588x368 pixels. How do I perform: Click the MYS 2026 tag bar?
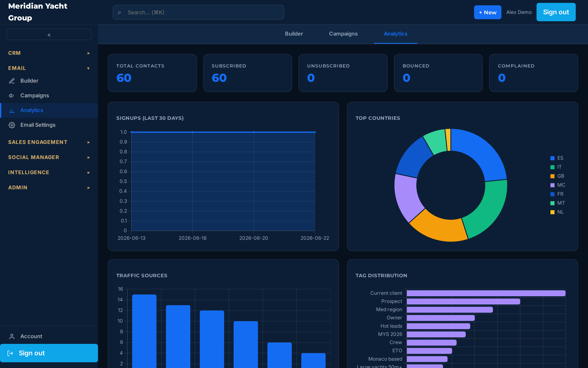tap(436, 334)
